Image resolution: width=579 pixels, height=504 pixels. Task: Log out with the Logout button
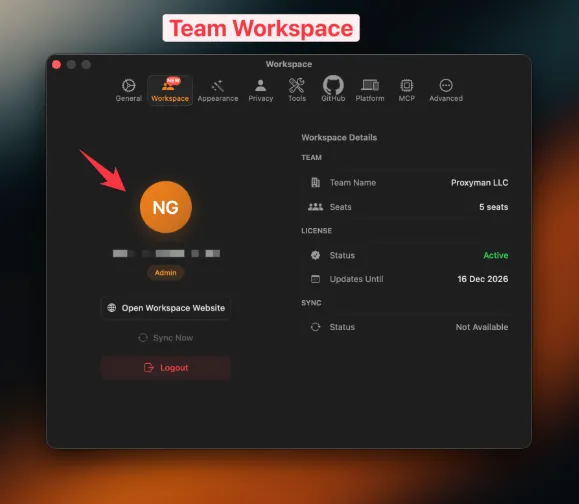[166, 368]
